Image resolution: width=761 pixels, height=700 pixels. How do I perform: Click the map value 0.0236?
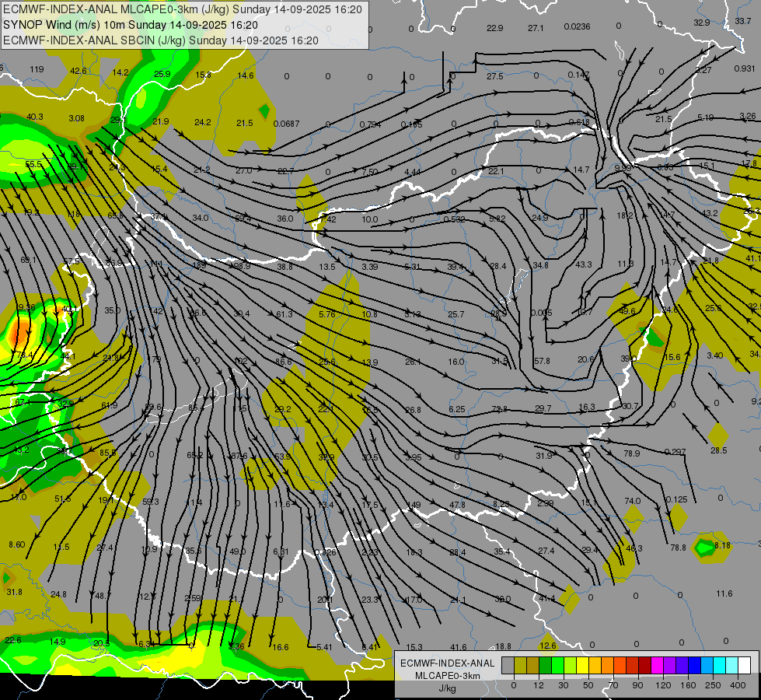tap(577, 26)
